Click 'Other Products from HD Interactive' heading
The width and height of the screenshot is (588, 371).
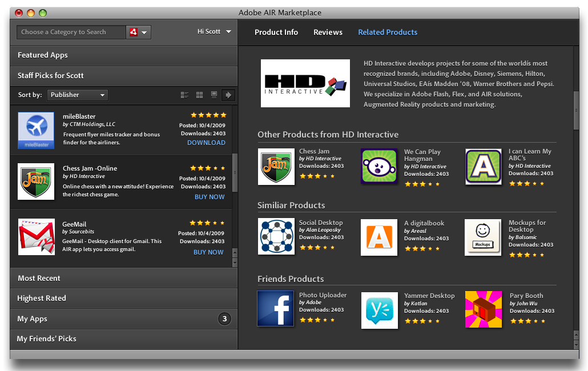click(328, 135)
